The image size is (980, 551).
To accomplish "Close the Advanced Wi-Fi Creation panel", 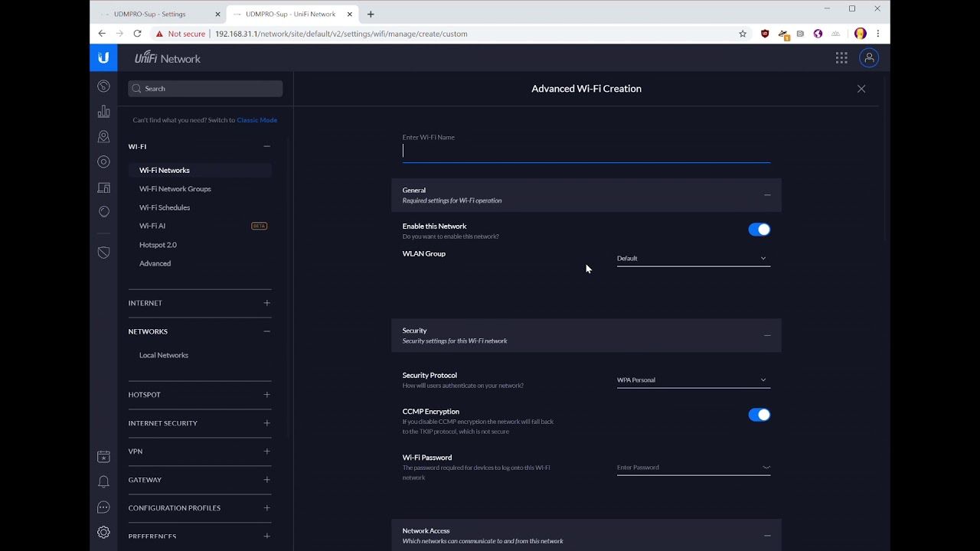I will click(861, 89).
